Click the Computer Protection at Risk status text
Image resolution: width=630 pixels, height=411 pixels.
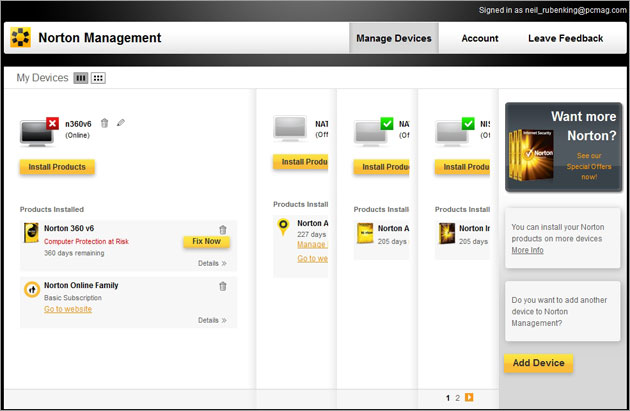(x=86, y=241)
